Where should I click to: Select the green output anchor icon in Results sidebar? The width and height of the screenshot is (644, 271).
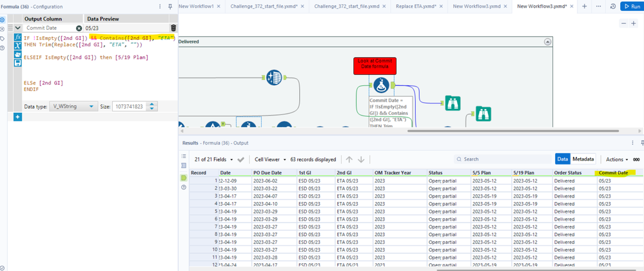coord(184,177)
